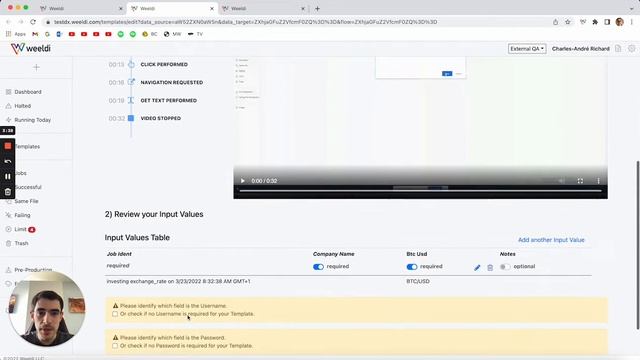The width and height of the screenshot is (640, 360).
Task: Open the Chrome three-dot menu
Action: [x=631, y=22]
